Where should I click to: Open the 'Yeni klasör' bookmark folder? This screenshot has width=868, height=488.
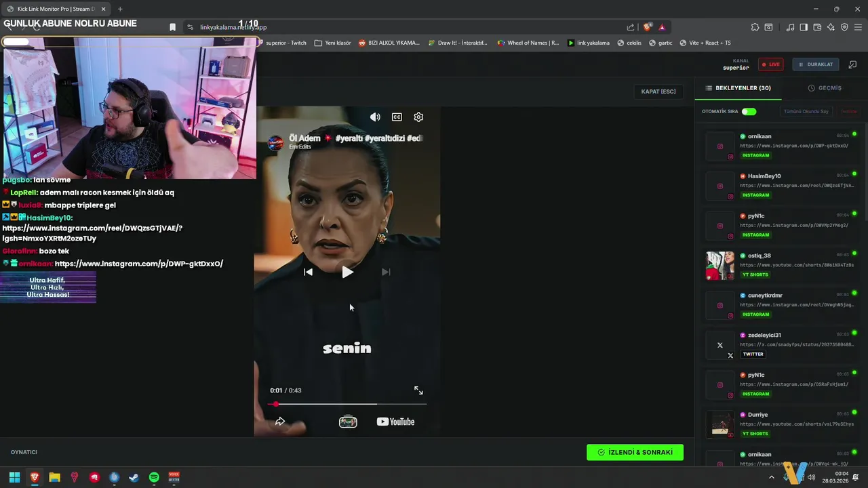pyautogui.click(x=333, y=43)
